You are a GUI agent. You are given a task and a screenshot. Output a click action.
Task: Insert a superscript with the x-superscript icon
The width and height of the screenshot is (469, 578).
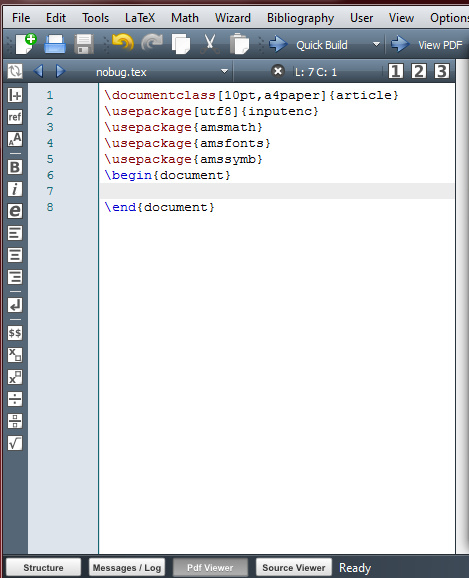coord(15,377)
